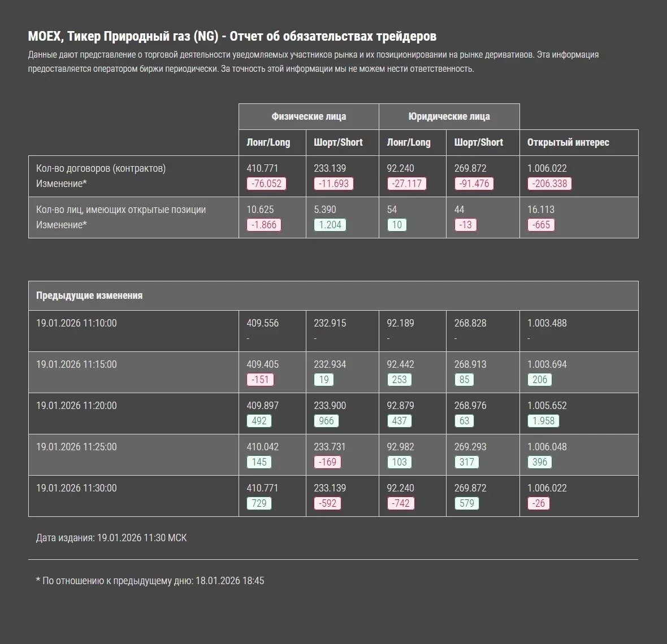Click the red change badge -76.052

[267, 184]
